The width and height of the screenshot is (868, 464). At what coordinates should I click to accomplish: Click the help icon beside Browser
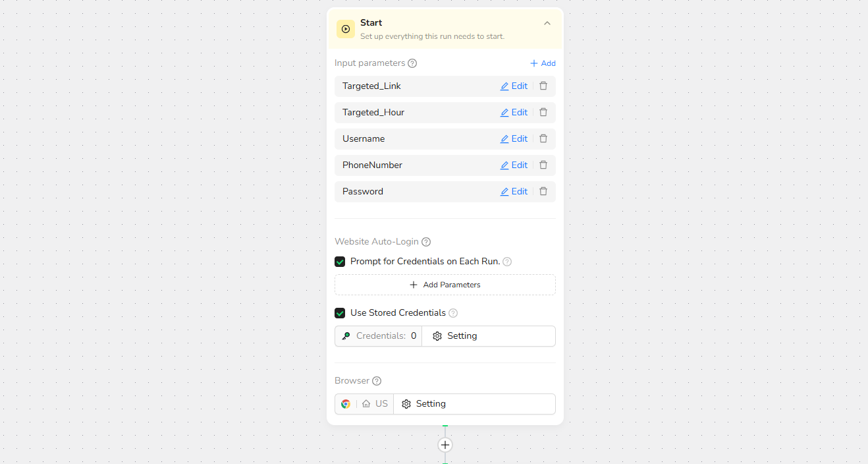pyautogui.click(x=377, y=381)
